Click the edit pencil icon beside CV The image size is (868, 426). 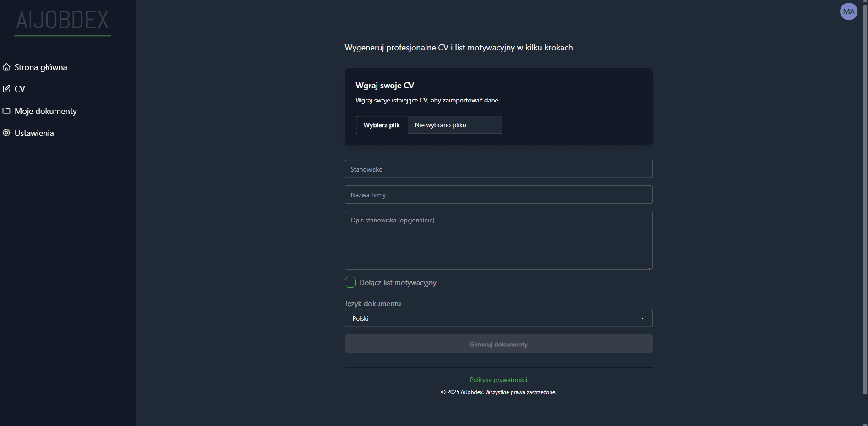coord(6,89)
